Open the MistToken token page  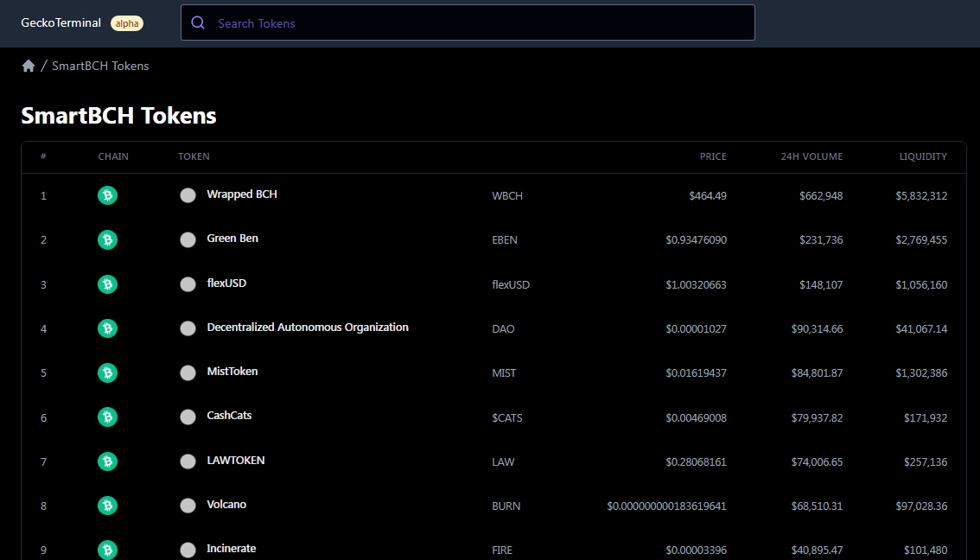coord(232,372)
